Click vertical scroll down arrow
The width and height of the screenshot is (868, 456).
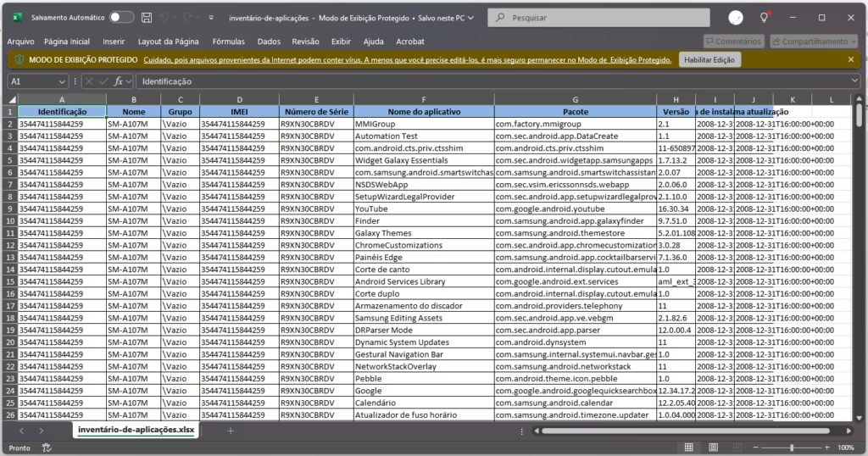click(x=860, y=419)
